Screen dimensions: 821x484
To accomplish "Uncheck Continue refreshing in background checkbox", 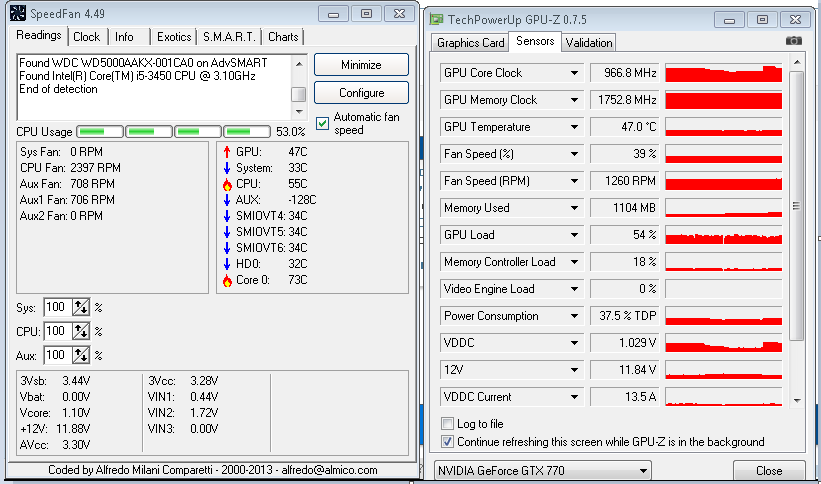I will click(x=447, y=442).
